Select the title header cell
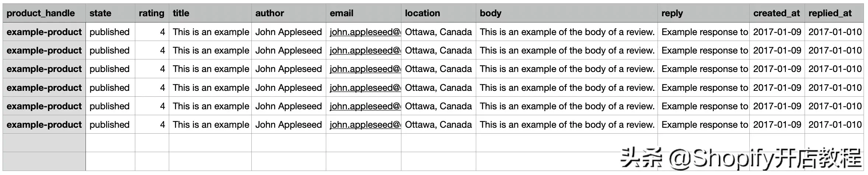The image size is (868, 175). (210, 13)
